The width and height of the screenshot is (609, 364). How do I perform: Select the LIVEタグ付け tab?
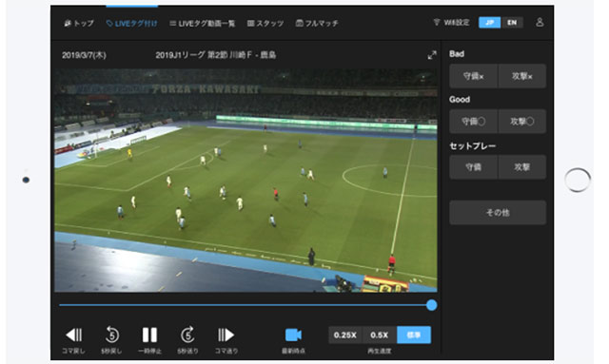[131, 23]
